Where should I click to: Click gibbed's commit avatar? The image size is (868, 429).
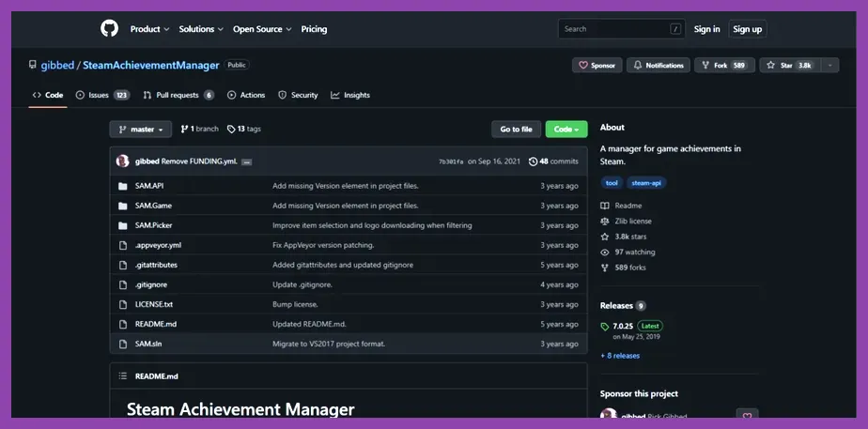click(x=123, y=161)
